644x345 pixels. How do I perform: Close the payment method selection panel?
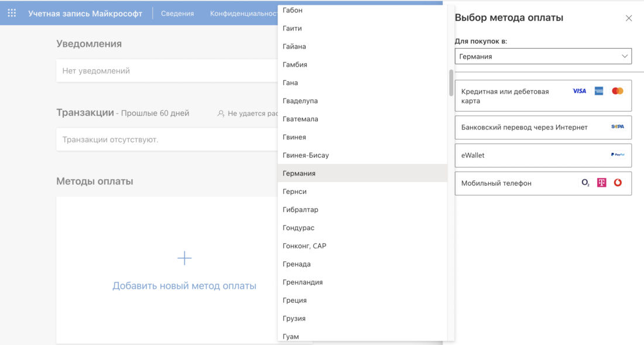pos(629,18)
